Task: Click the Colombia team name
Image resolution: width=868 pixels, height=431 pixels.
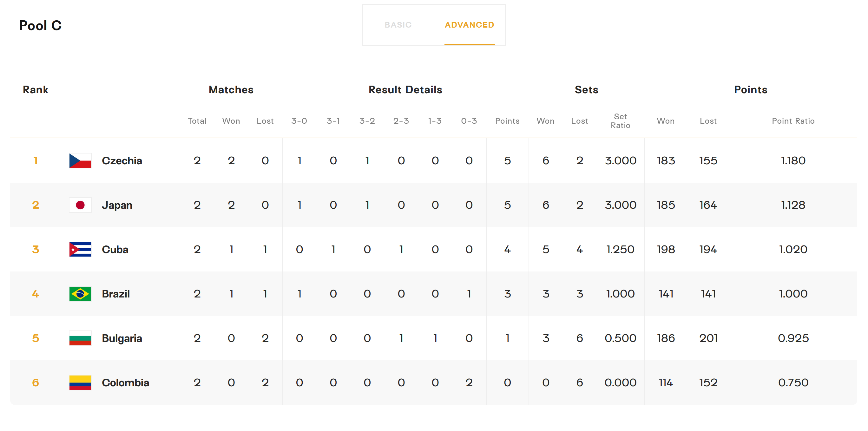Action: pos(125,383)
